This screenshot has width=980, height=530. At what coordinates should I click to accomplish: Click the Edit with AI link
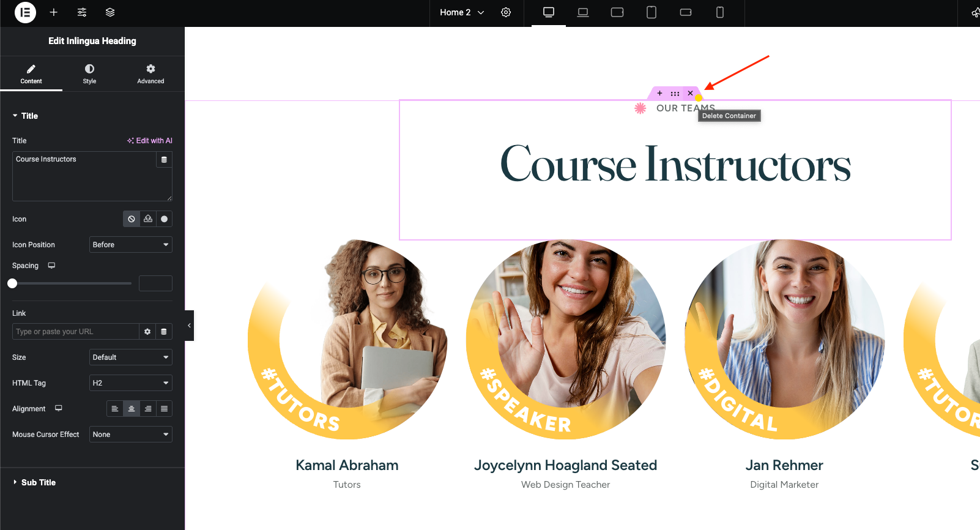150,141
